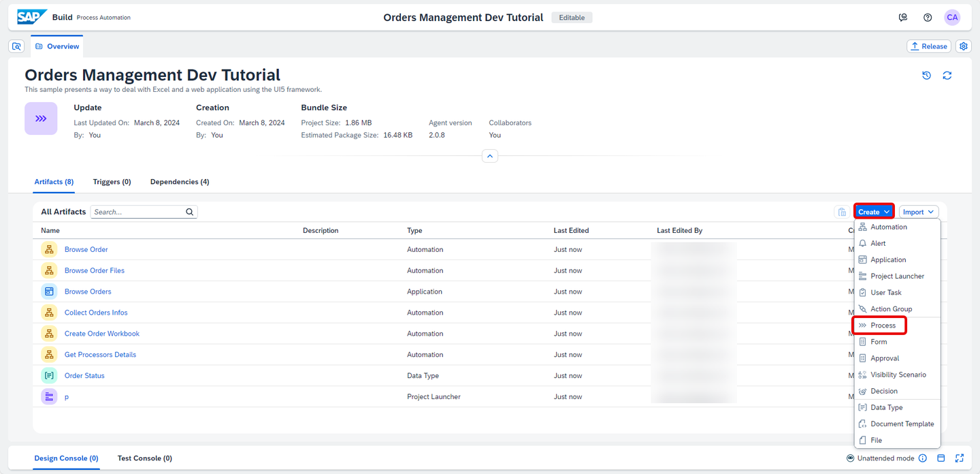This screenshot has width=980, height=474.
Task: Select Automation from the Create menu
Action: tap(898, 227)
